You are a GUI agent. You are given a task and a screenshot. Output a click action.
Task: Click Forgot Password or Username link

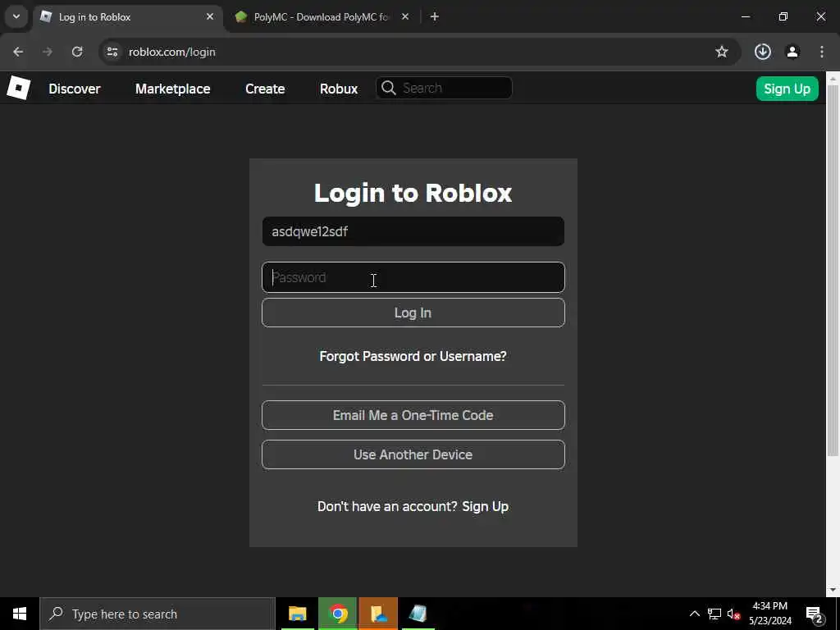click(x=413, y=356)
